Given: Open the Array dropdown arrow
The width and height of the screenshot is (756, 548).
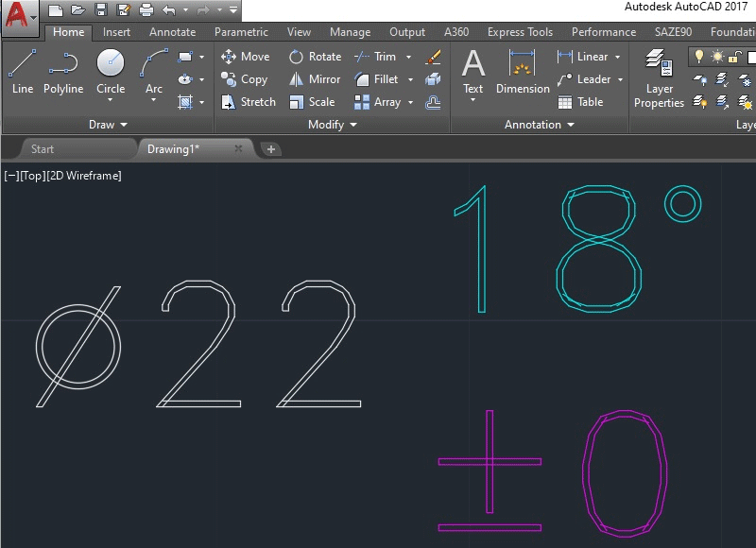Looking at the screenshot, I should coord(411,102).
